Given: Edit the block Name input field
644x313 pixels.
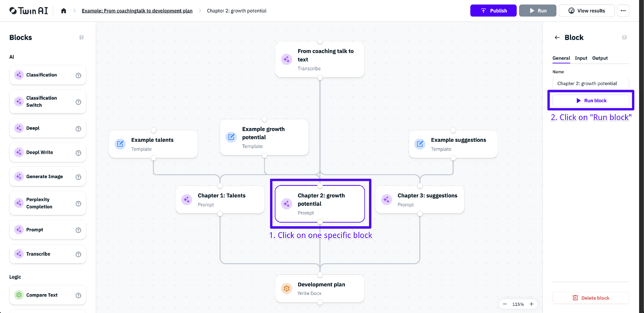Looking at the screenshot, I should 591,83.
